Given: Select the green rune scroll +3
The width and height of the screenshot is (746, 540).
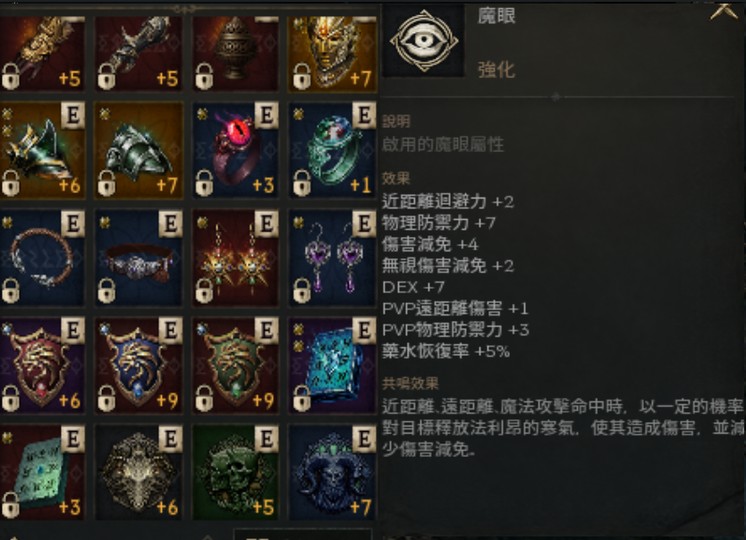Looking at the screenshot, I should 43,472.
